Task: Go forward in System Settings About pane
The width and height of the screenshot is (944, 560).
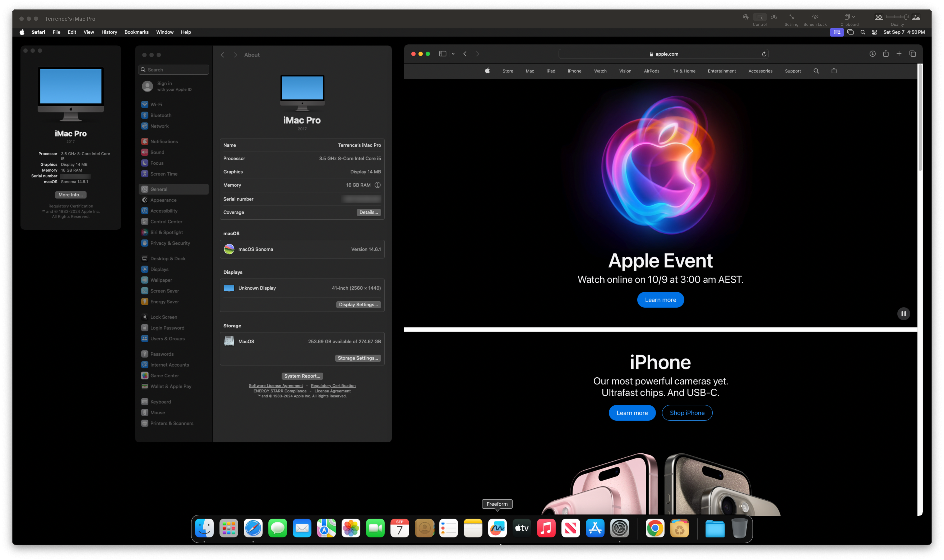Action: pyautogui.click(x=235, y=55)
